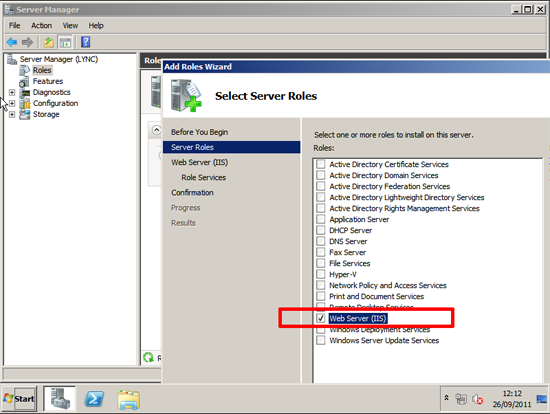The height and width of the screenshot is (414, 550).
Task: Click the Storage icon in the tree
Action: (25, 114)
